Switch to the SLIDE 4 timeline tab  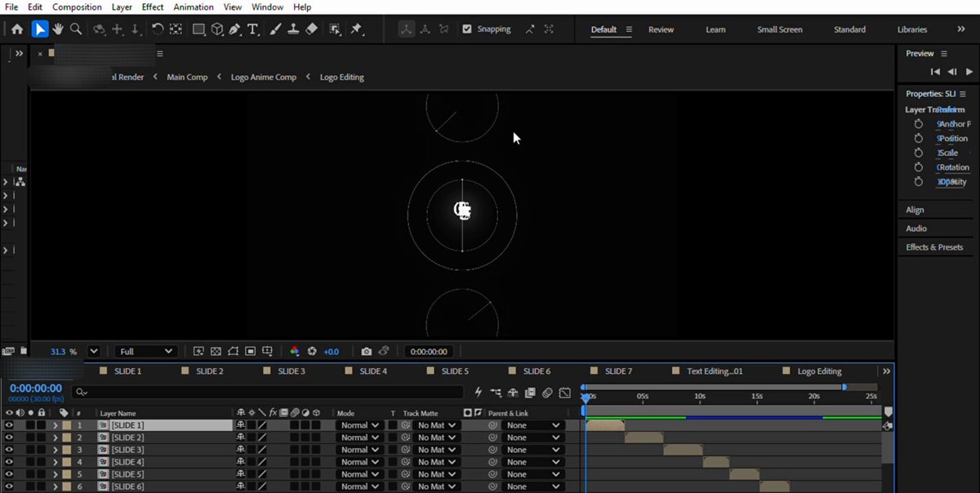(373, 371)
